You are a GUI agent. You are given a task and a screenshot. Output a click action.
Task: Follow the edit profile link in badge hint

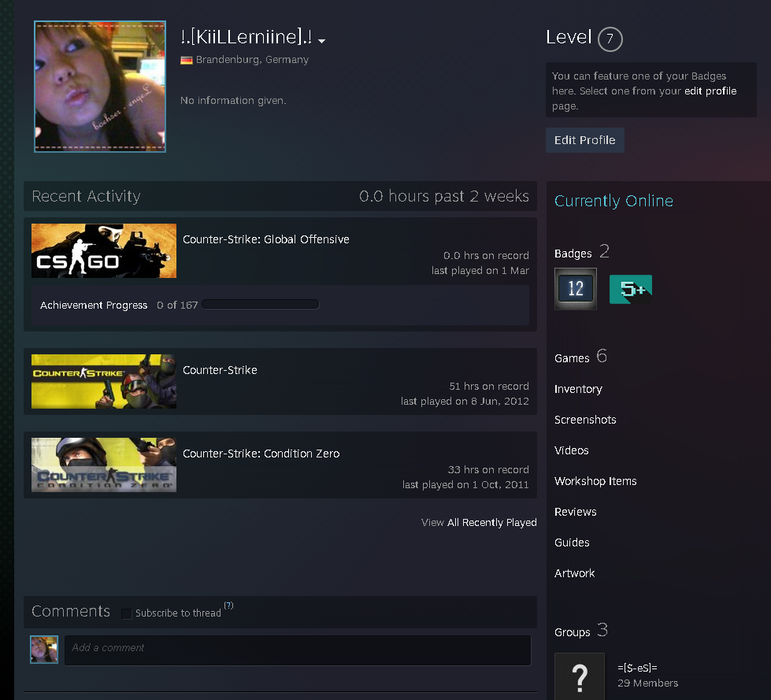710,91
